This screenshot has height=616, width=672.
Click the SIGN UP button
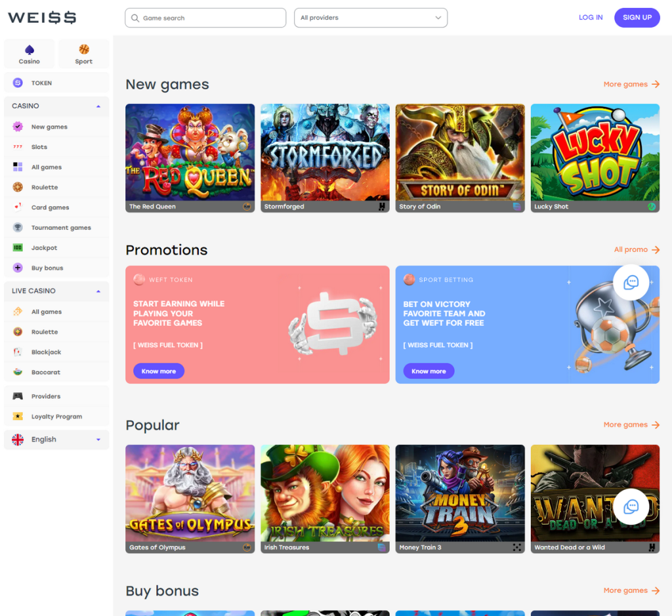(637, 18)
